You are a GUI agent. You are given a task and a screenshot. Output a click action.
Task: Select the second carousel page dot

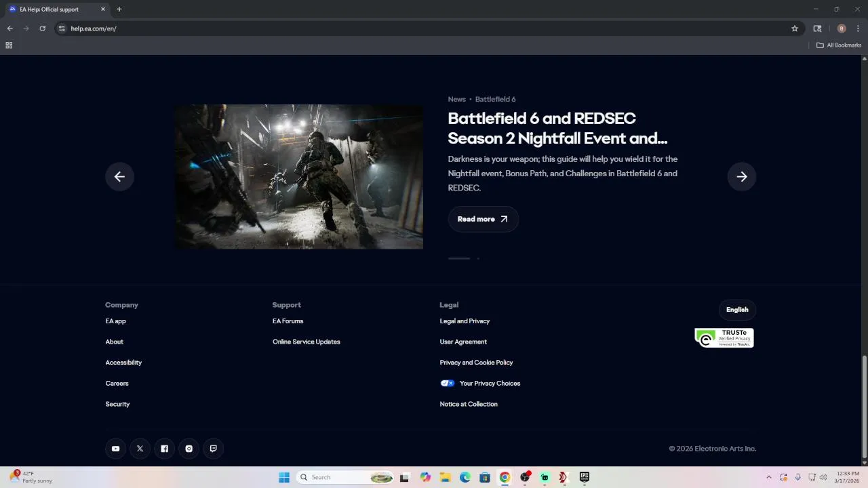[x=478, y=258]
